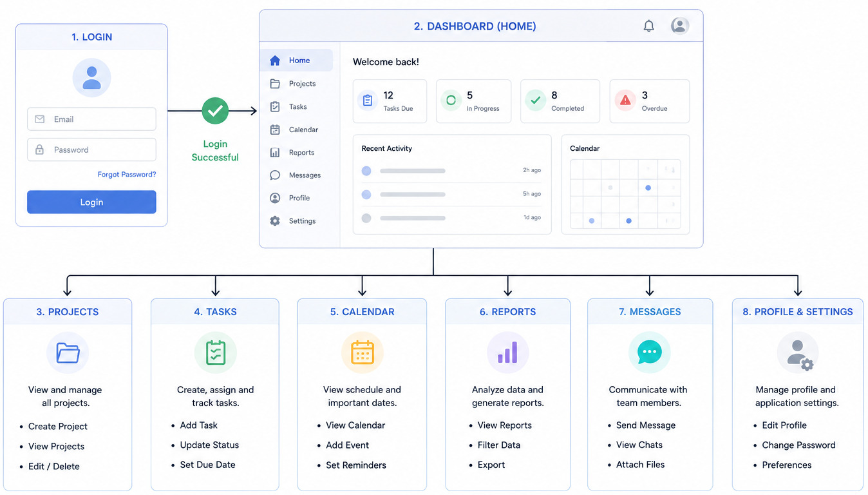The image size is (868, 495).
Task: Click into the Password input field
Action: pos(91,150)
